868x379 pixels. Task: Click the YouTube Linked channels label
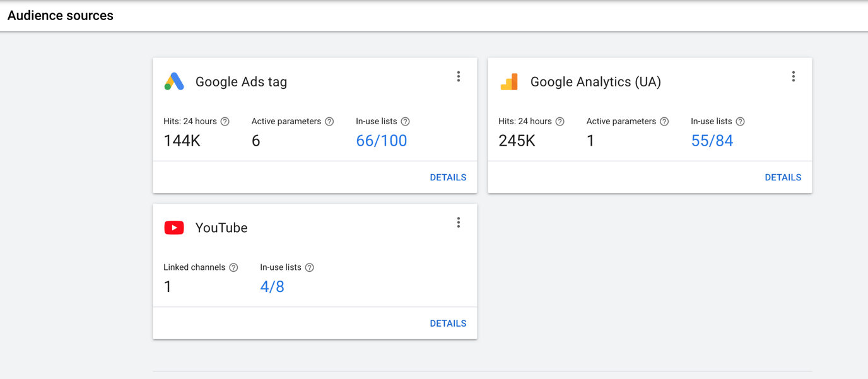click(x=194, y=267)
